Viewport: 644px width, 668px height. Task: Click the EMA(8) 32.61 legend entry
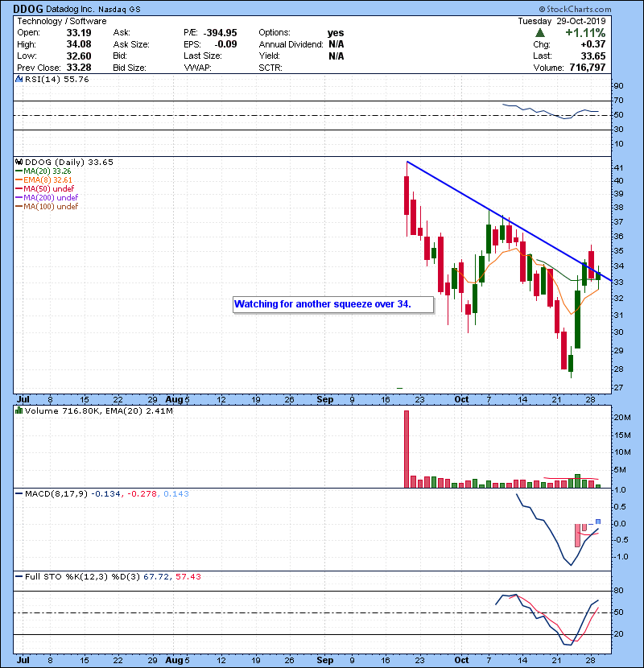[x=44, y=179]
